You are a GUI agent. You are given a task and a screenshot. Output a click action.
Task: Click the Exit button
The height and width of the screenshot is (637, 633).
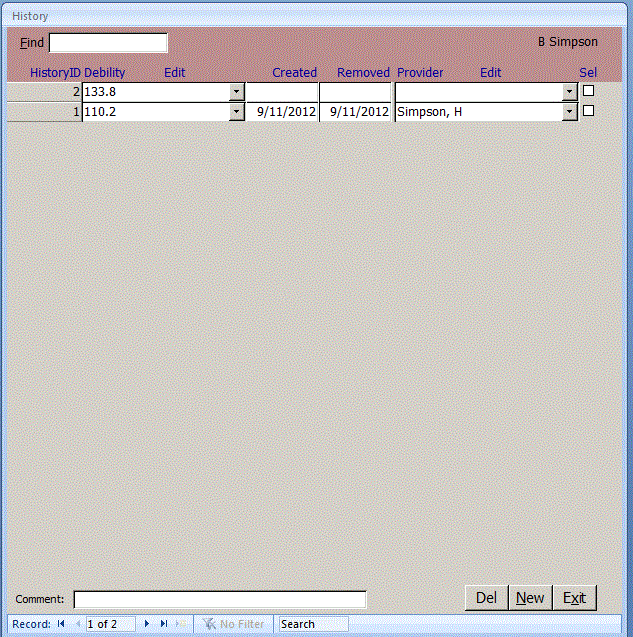point(574,598)
